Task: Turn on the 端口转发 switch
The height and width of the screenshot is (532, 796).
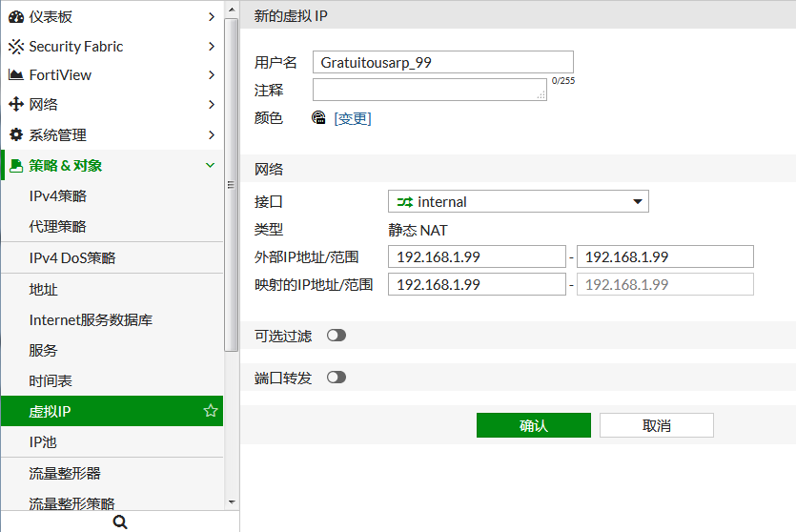Action: pos(336,378)
